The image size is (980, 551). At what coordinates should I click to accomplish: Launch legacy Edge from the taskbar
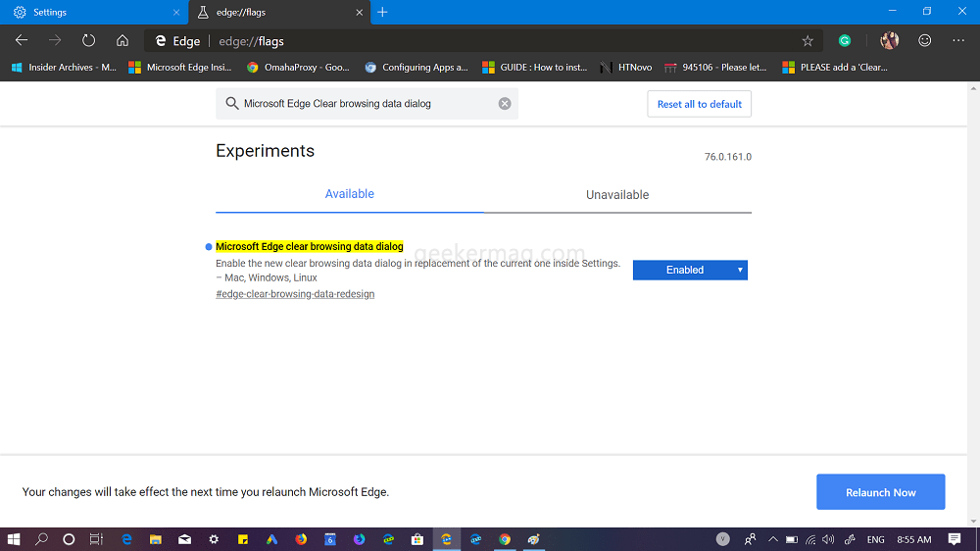coord(126,539)
